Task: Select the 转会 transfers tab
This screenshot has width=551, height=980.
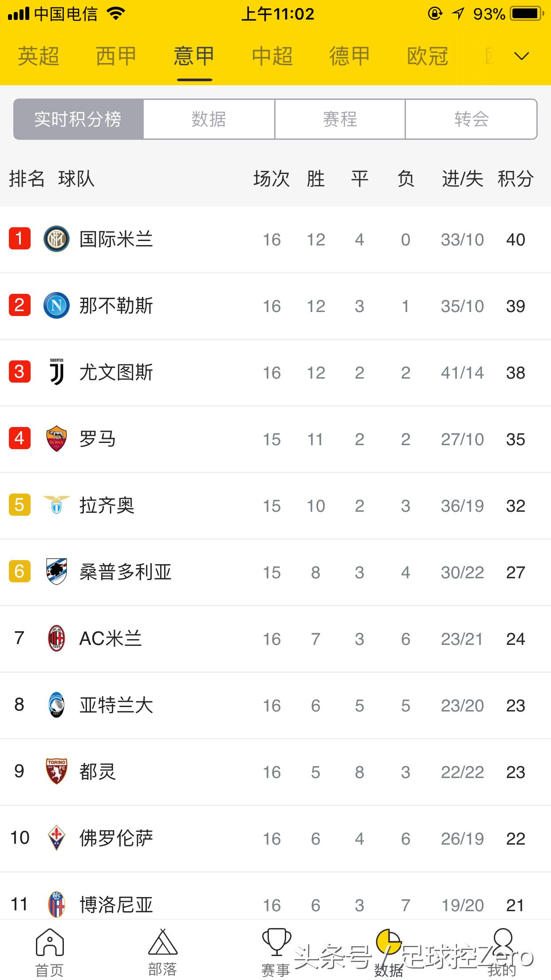Action: pos(471,119)
